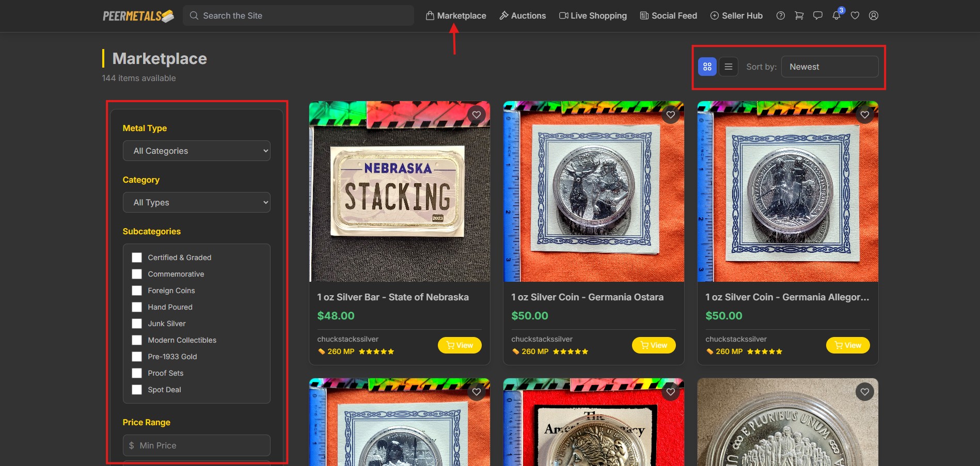Open the Live Shopping nav item

[x=593, y=15]
